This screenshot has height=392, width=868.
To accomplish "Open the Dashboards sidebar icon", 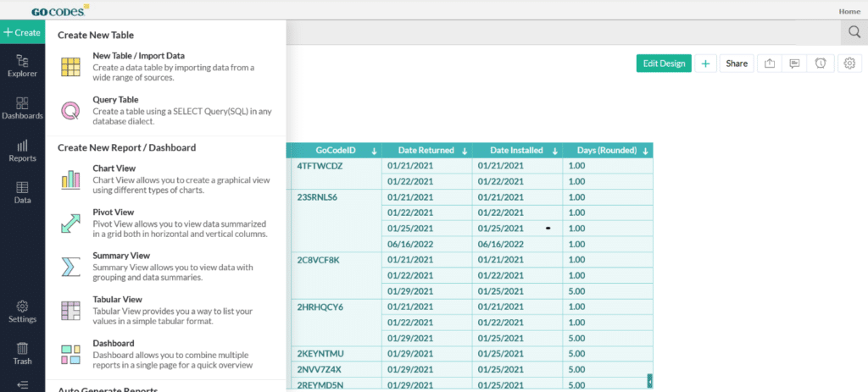I will pyautogui.click(x=22, y=108).
